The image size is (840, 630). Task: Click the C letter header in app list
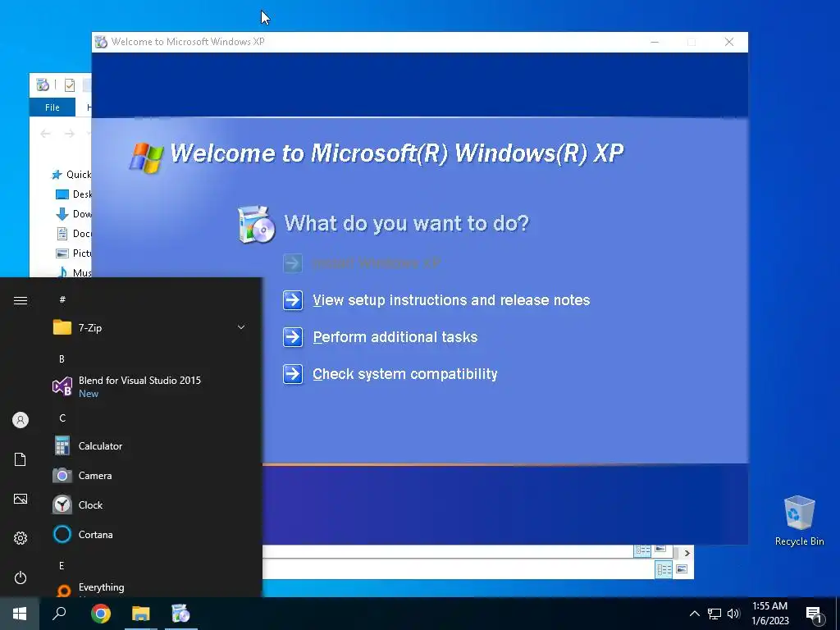(x=62, y=418)
